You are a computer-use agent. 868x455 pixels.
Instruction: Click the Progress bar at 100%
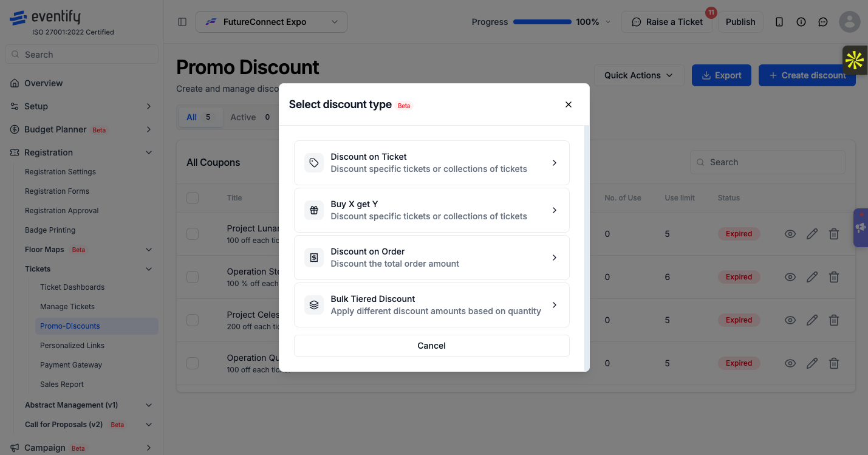coord(542,22)
